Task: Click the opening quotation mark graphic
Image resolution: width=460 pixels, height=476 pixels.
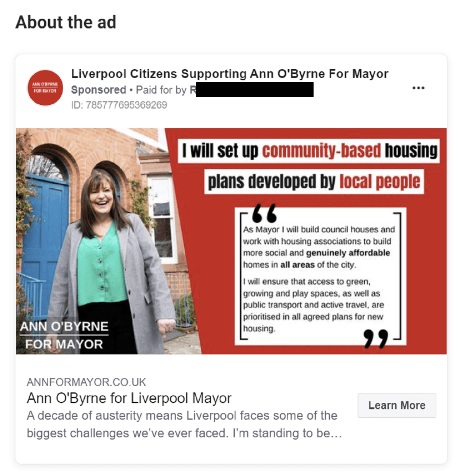Action: tap(264, 213)
